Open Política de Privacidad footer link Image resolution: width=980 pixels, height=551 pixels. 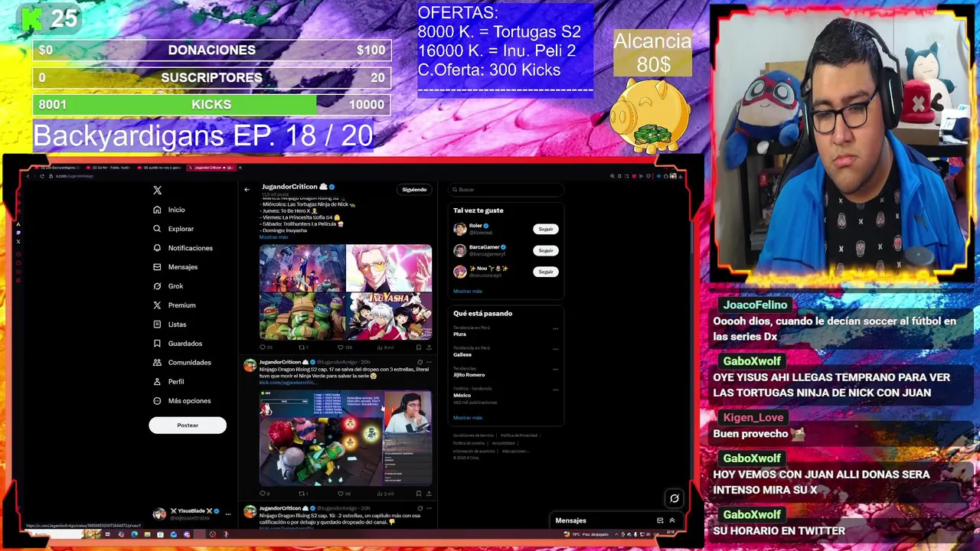click(x=518, y=435)
